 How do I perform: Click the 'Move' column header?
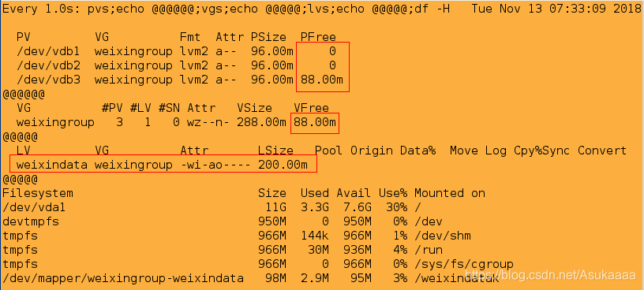tap(464, 151)
